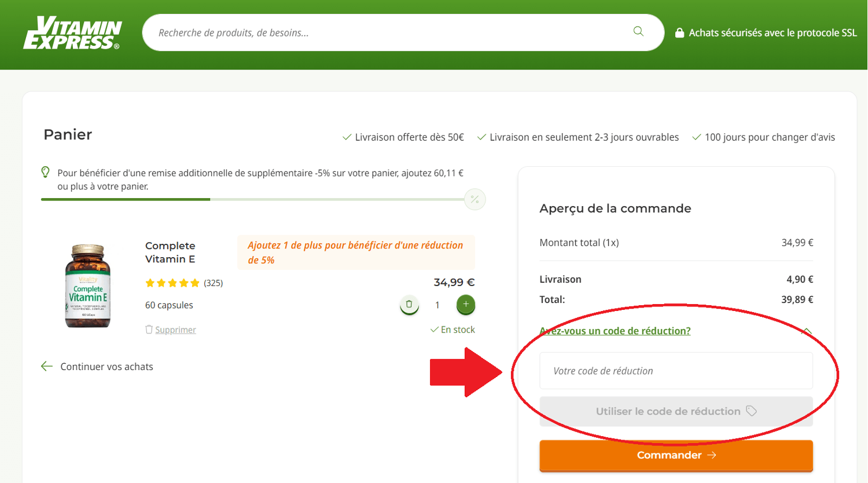
Task: Click trash icon beside Supprimer
Action: click(x=149, y=330)
